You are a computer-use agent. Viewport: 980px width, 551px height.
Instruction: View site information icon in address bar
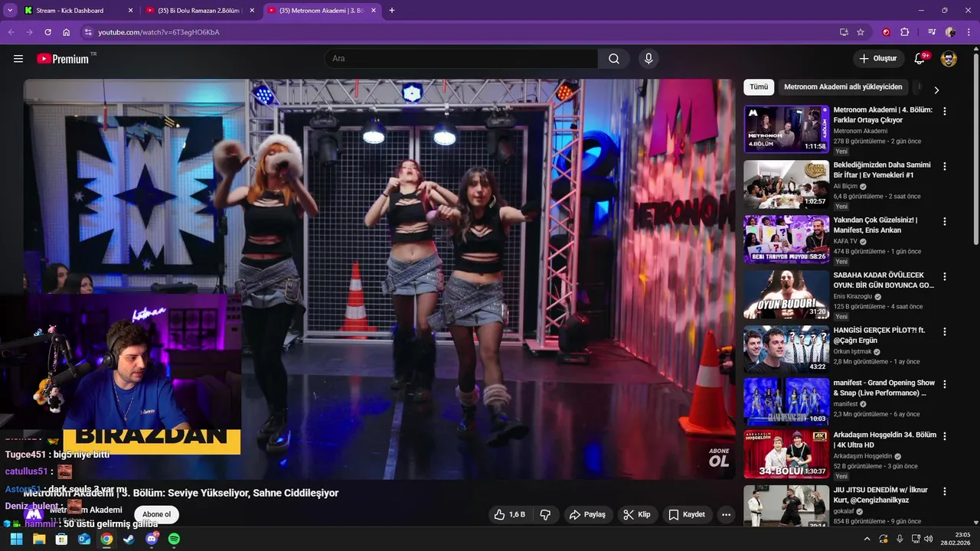tap(88, 32)
